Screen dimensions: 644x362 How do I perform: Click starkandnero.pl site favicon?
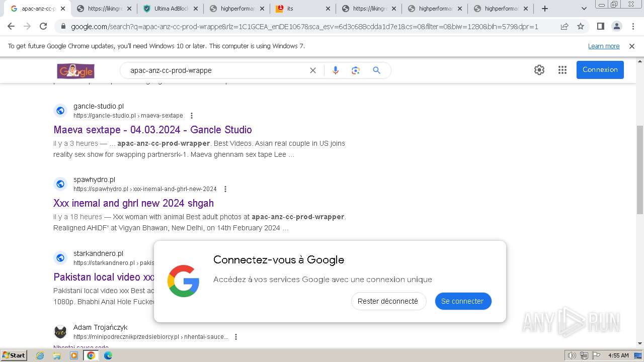[x=60, y=258]
